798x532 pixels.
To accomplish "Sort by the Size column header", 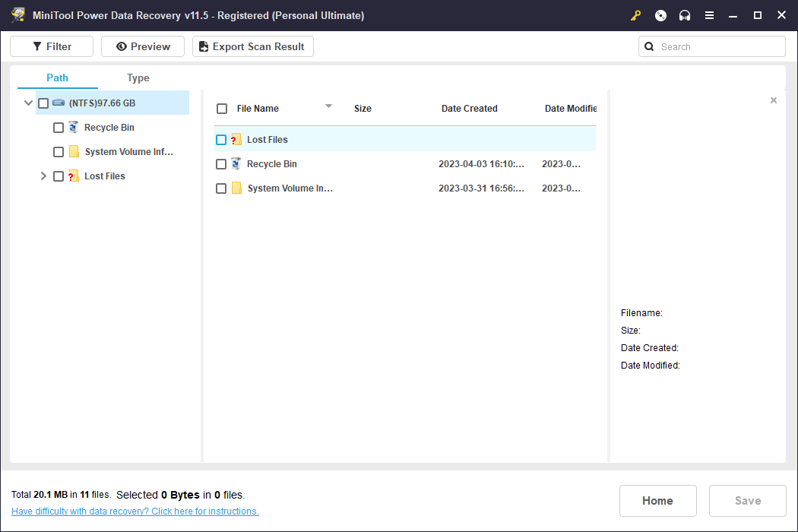I will pos(363,109).
